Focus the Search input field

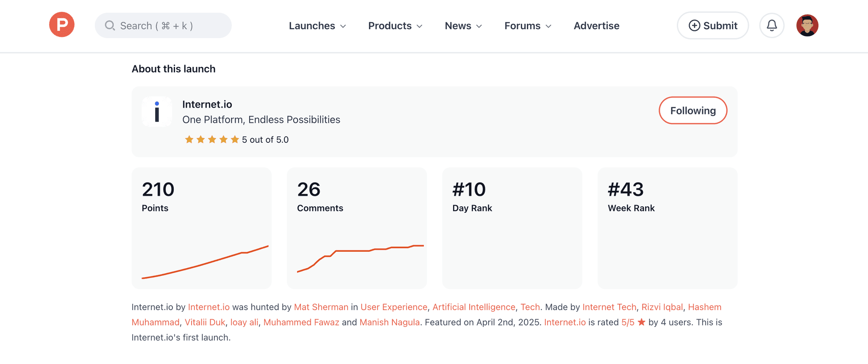pos(163,25)
